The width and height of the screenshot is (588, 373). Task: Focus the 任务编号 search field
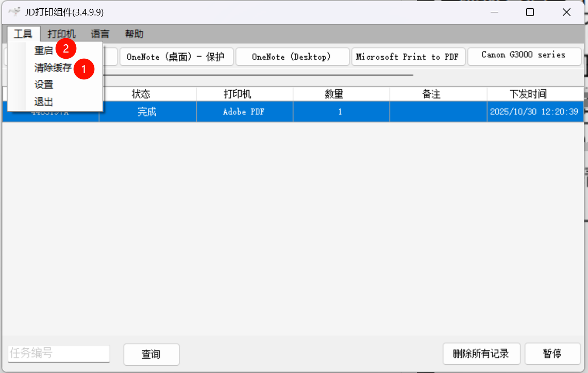[59, 353]
